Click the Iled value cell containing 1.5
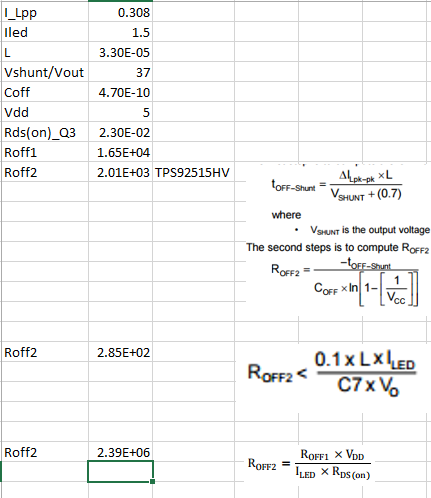The width and height of the screenshot is (431, 498). (121, 32)
